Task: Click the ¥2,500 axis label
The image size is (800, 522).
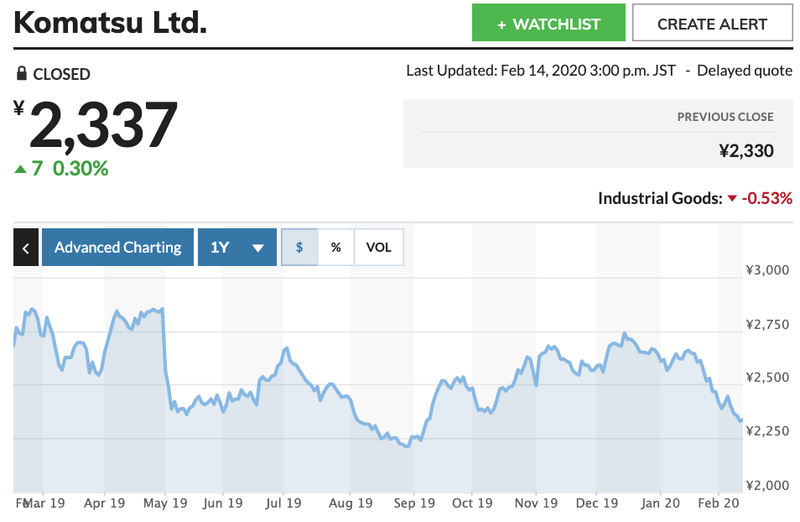Action: [x=767, y=378]
